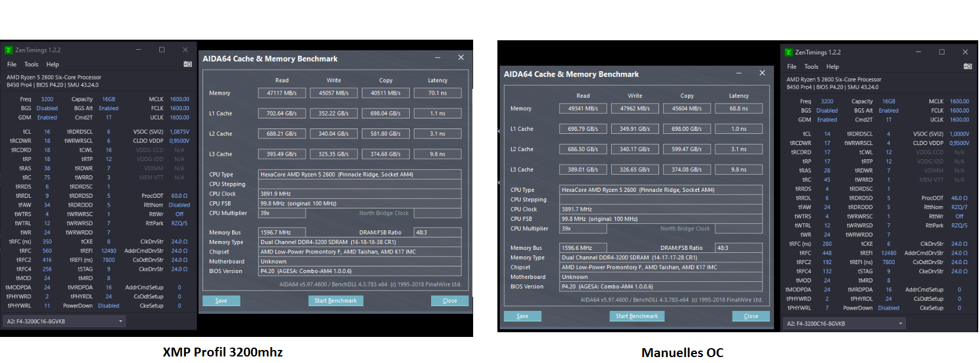Click VSOC value 1,0000V in ZenTimings

[959, 134]
